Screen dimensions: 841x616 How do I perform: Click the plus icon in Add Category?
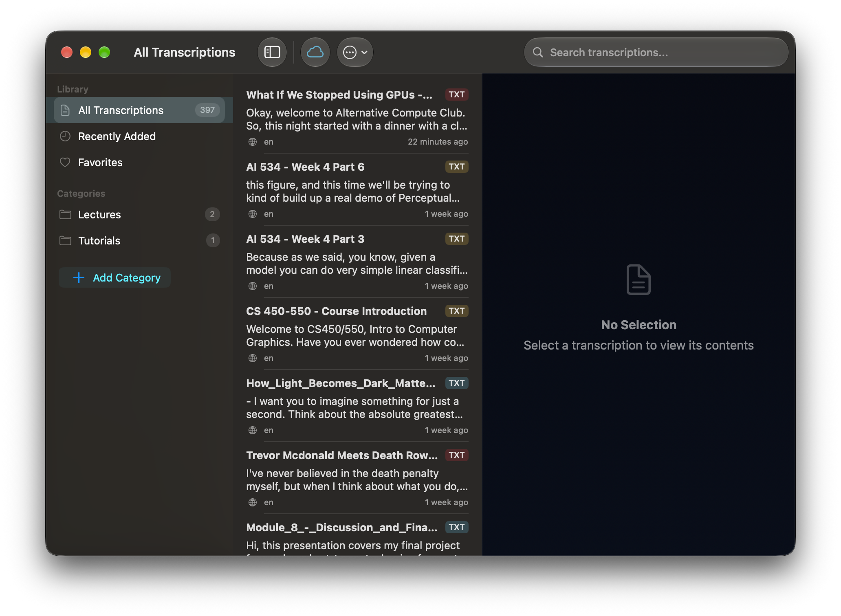point(79,277)
